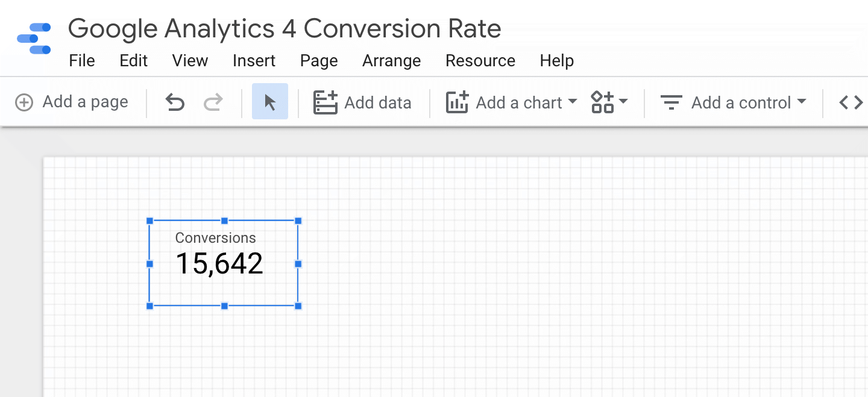Open the community visualizations picker
The height and width of the screenshot is (397, 868).
603,102
